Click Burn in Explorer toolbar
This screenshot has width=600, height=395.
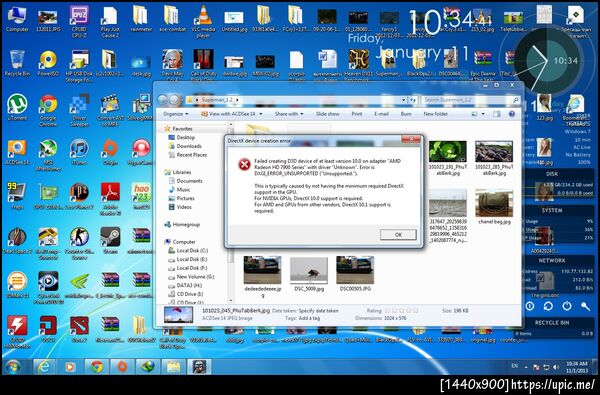(x=406, y=114)
